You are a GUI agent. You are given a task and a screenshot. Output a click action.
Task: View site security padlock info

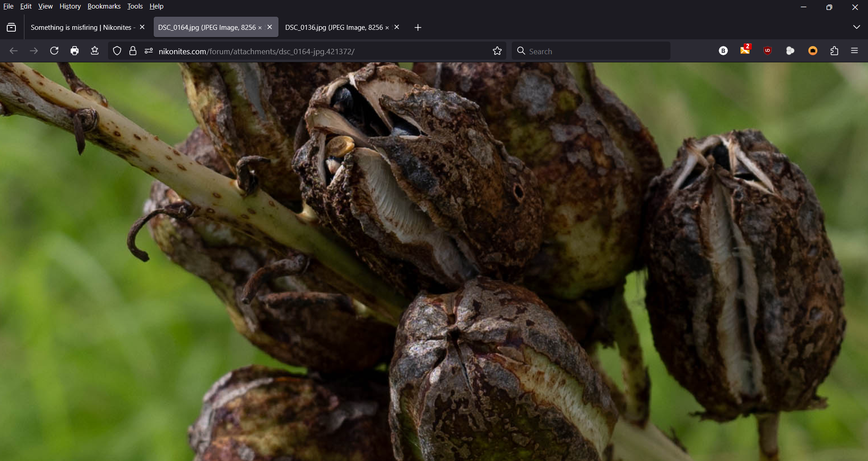click(x=133, y=51)
